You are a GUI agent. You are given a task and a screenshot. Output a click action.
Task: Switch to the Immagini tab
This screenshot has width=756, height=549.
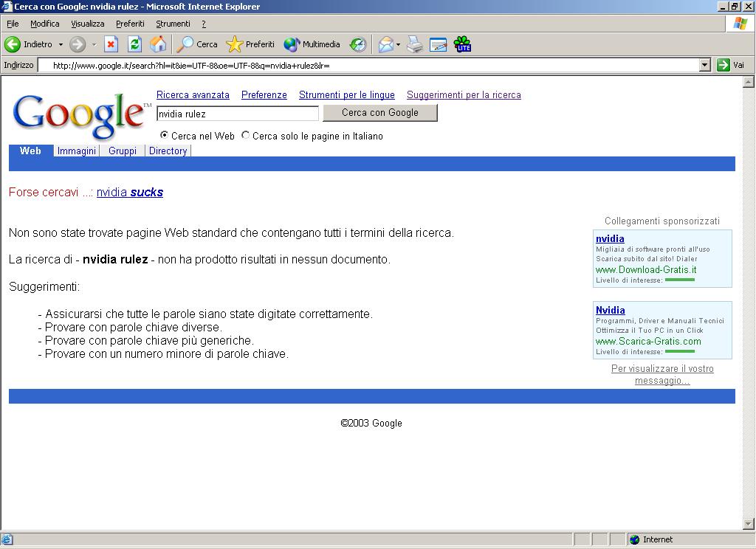[77, 151]
